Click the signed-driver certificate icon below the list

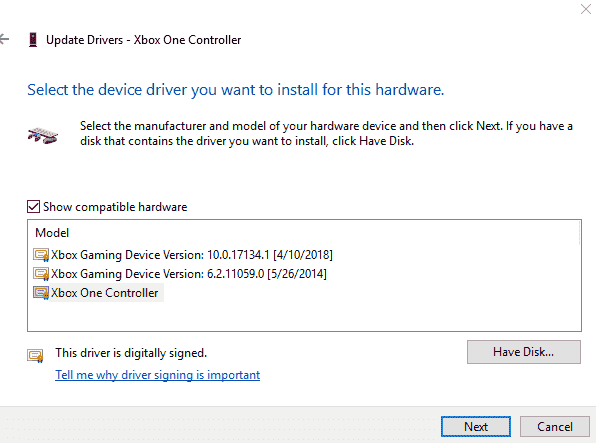(35, 356)
